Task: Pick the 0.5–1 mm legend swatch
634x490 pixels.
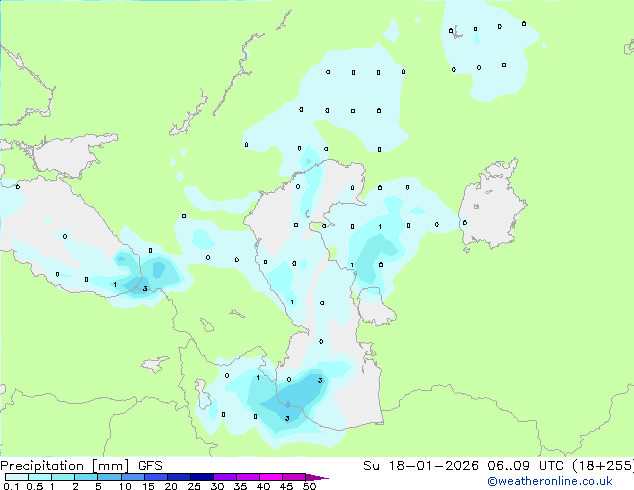Action: [x=40, y=477]
